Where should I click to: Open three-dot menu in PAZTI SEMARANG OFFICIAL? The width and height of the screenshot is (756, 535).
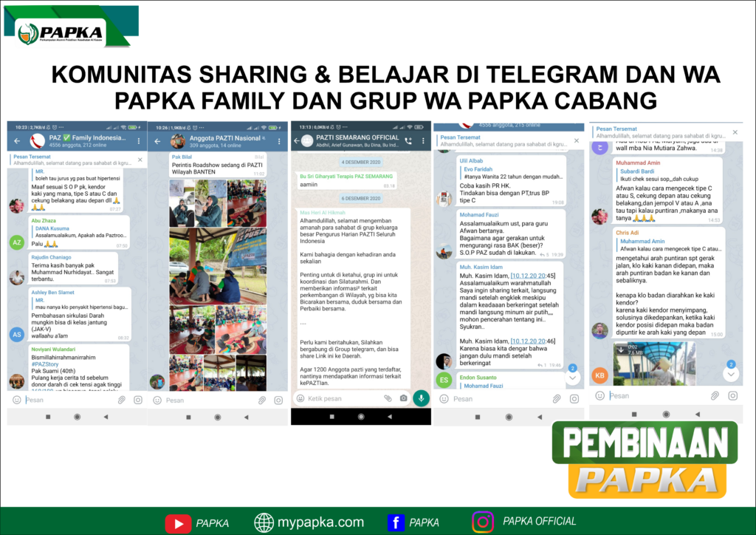click(x=423, y=141)
